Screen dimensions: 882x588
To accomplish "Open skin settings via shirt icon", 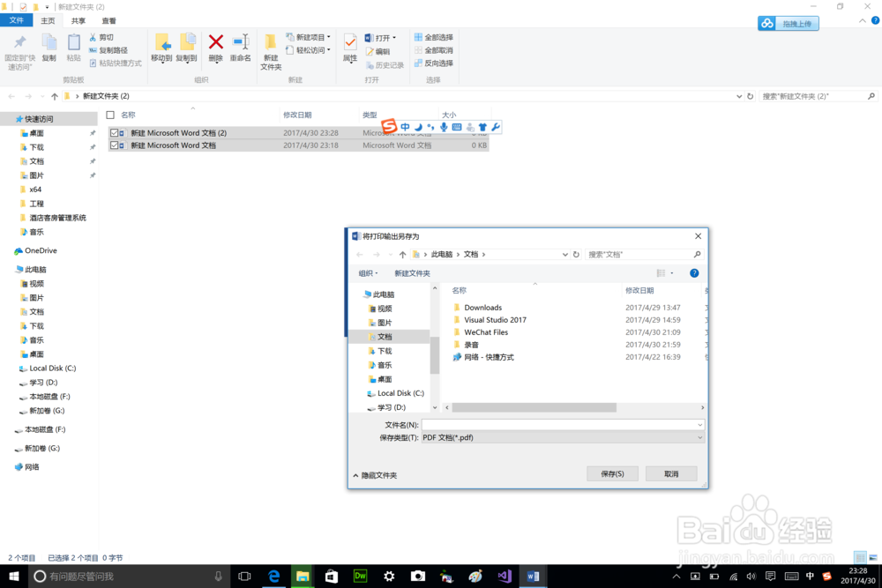I will tap(482, 126).
